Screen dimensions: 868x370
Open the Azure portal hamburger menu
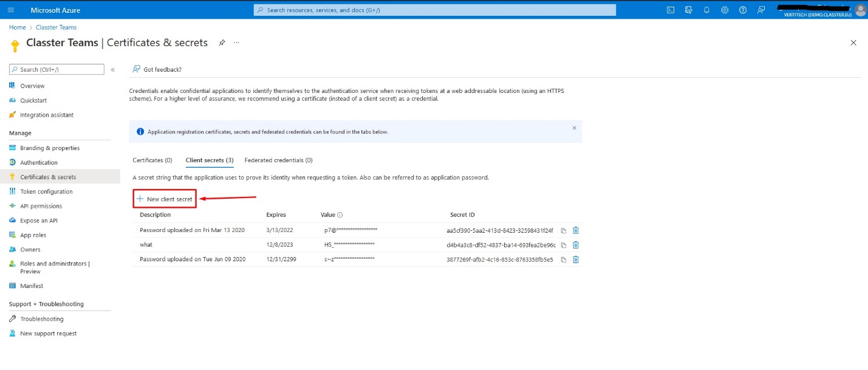pyautogui.click(x=11, y=10)
